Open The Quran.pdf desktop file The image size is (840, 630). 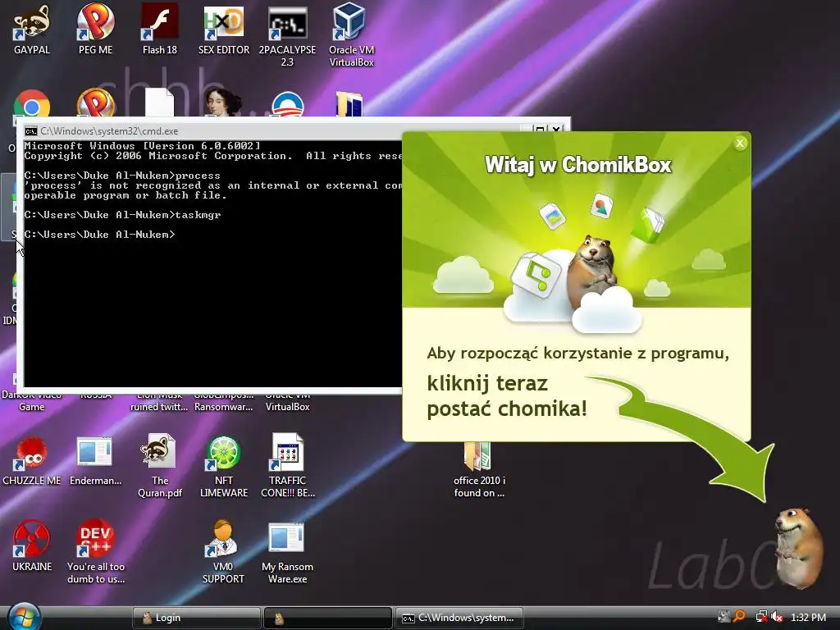[x=160, y=466]
